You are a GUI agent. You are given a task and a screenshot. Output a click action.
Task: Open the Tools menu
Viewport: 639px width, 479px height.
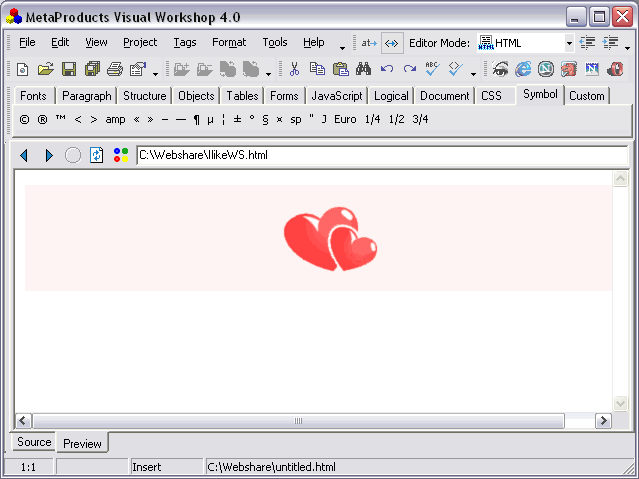point(275,42)
